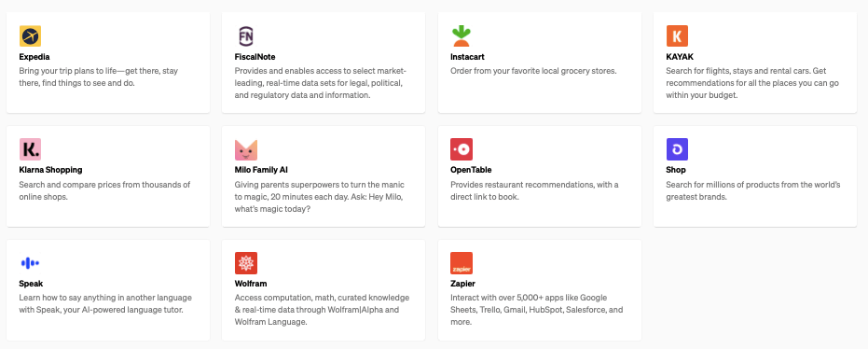Click the FiscalNote data sets description
The image size is (868, 349).
(x=320, y=83)
